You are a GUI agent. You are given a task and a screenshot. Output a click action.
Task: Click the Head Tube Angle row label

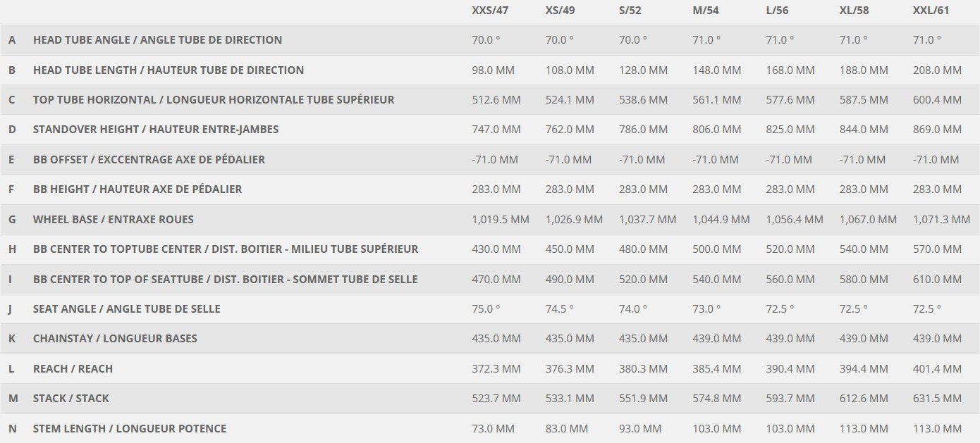point(157,40)
